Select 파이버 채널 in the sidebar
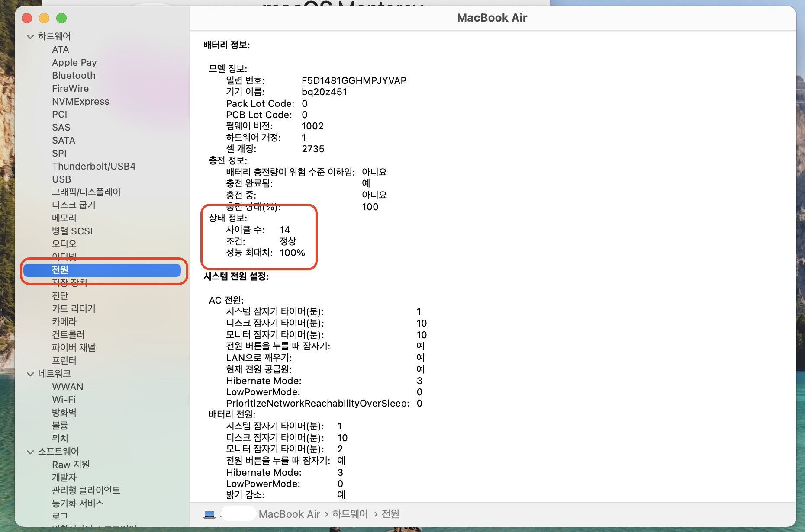The width and height of the screenshot is (805, 532). (74, 347)
